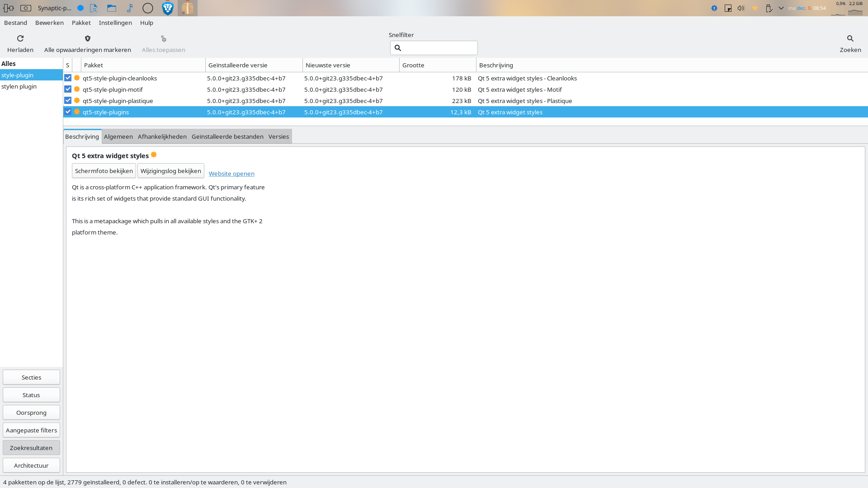Click the orange status icon of qt5-style-plugin-cleanlooks

77,78
